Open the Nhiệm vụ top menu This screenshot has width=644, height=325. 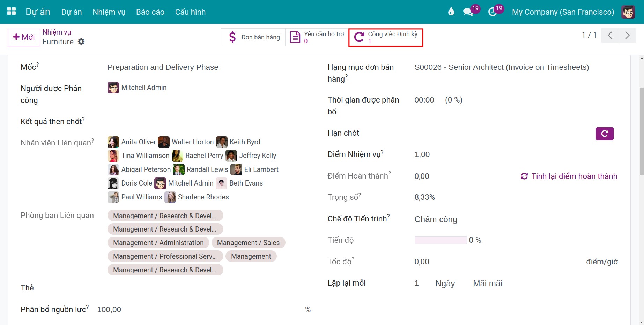[109, 12]
